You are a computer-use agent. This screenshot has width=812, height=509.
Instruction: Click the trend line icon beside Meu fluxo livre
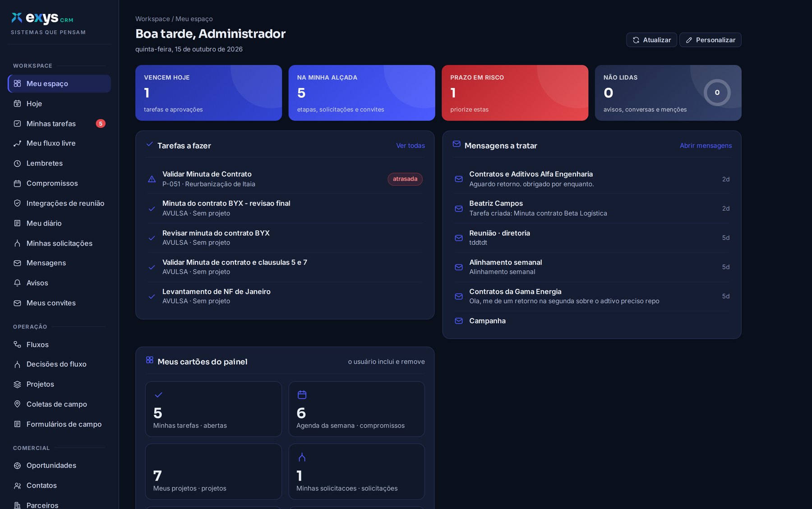pyautogui.click(x=17, y=143)
